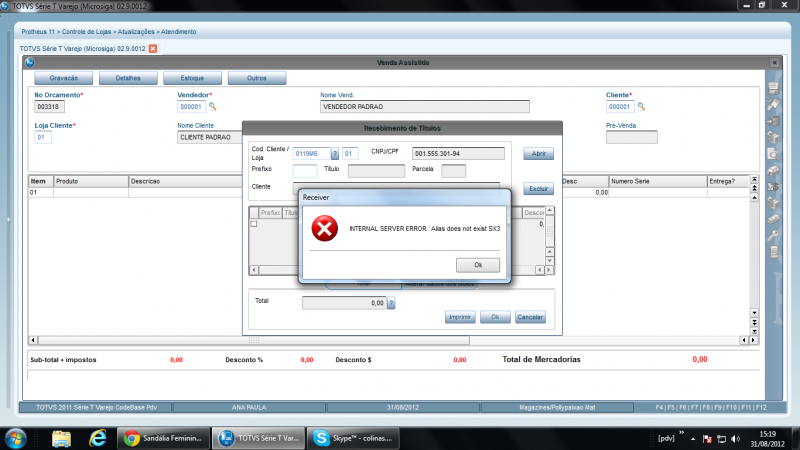Click the CNPJ/CPF field
Image resolution: width=800 pixels, height=450 pixels.
[458, 154]
